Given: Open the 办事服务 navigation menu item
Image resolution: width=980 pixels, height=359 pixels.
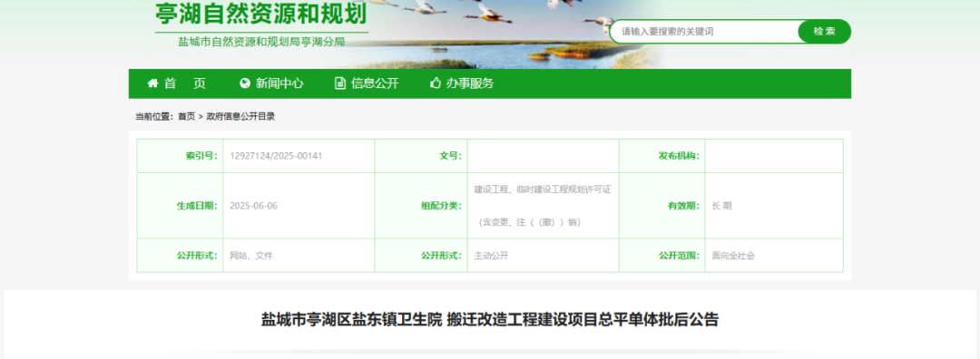Looking at the screenshot, I should [462, 83].
